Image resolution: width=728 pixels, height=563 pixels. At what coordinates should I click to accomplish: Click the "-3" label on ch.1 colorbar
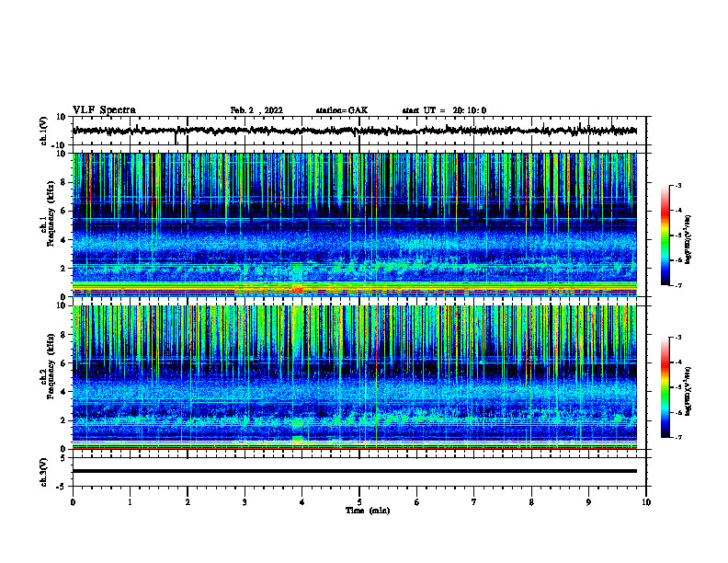click(x=678, y=185)
